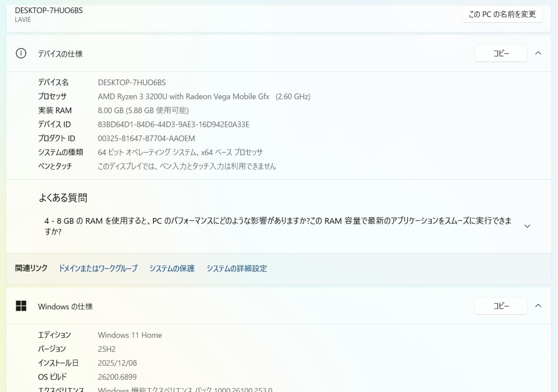Collapse the Windows の仕様 section with its chevron
Image resolution: width=558 pixels, height=392 pixels.
538,306
